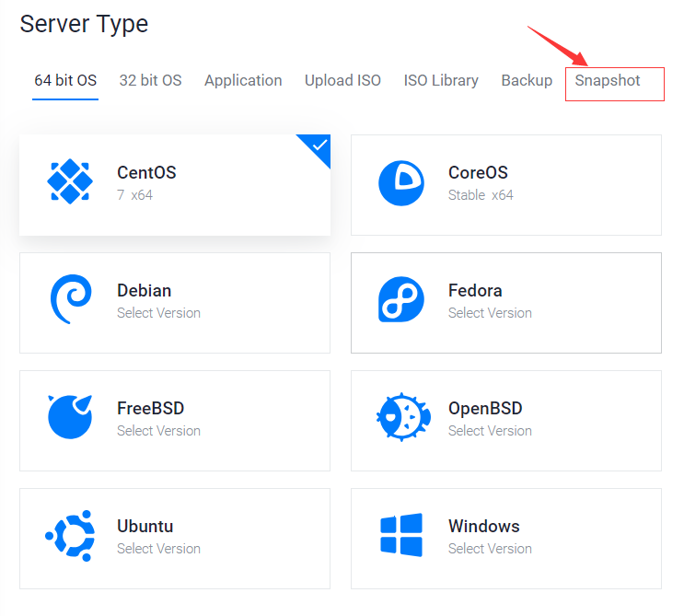
Task: Click the CoreOS logo icon
Action: click(401, 183)
